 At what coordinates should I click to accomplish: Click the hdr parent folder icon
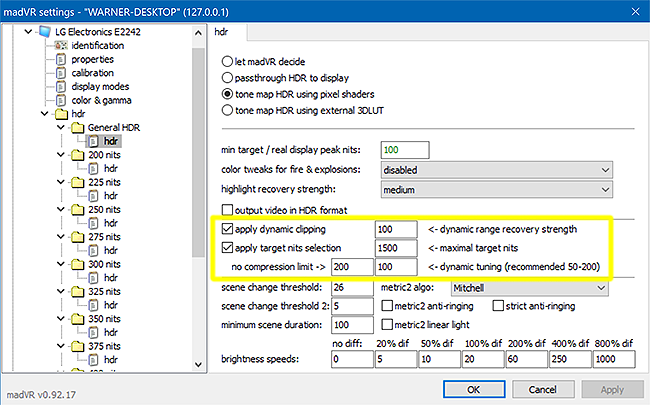[61, 114]
